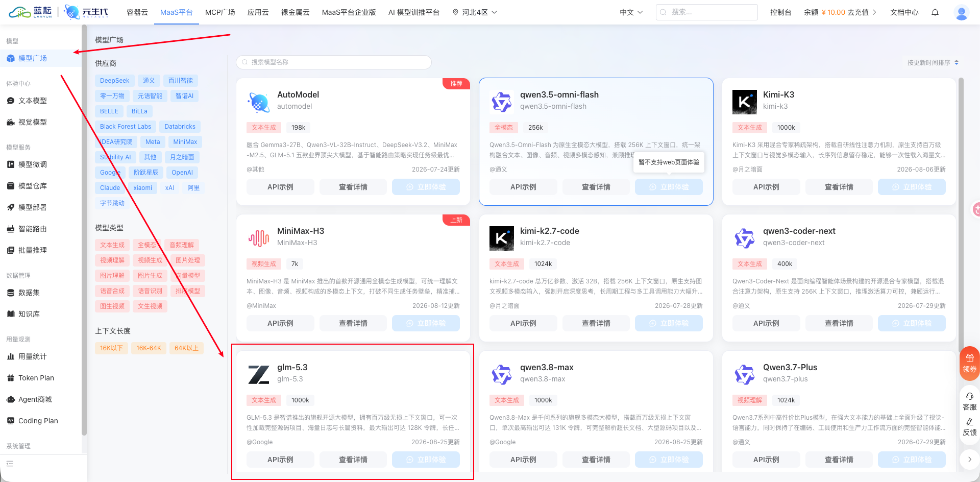The width and height of the screenshot is (980, 482).
Task: Toggle the DeepSeek provider filter
Action: pyautogui.click(x=115, y=81)
